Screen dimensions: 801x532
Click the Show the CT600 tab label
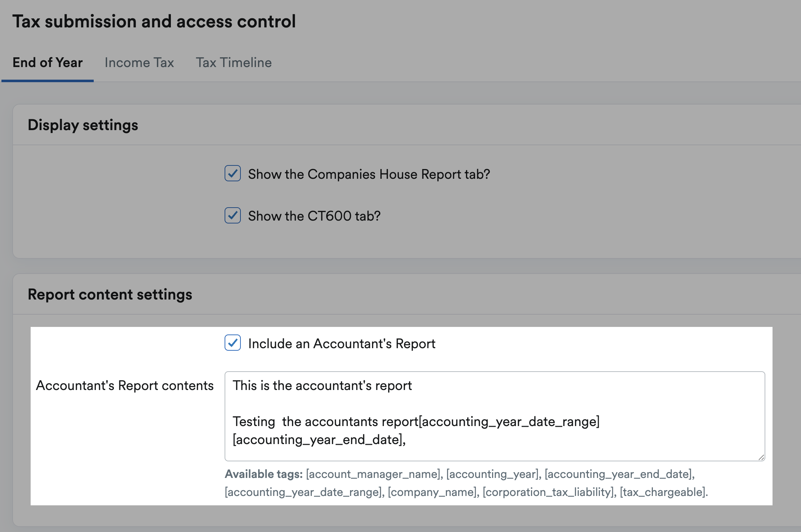pyautogui.click(x=314, y=216)
